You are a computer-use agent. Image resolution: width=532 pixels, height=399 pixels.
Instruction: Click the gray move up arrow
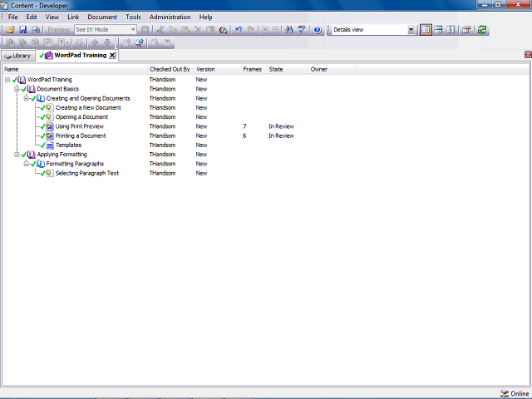(x=95, y=42)
